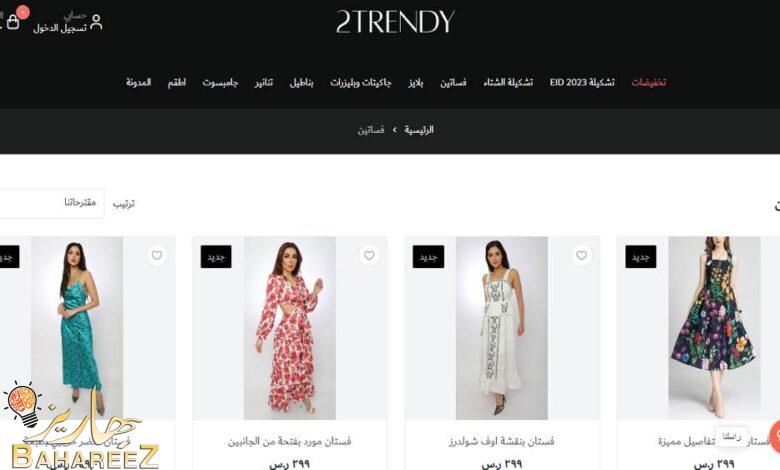This screenshot has height=470, width=780.
Task: Click the 2TRENDY logo
Action: click(395, 22)
